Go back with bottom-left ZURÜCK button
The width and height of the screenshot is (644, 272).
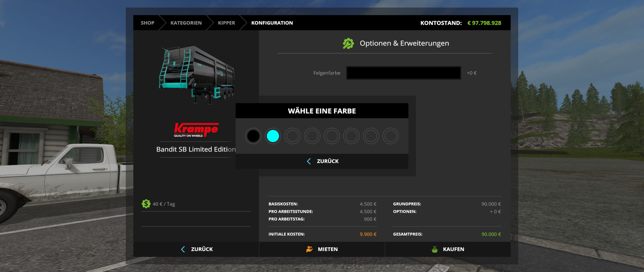pyautogui.click(x=196, y=249)
